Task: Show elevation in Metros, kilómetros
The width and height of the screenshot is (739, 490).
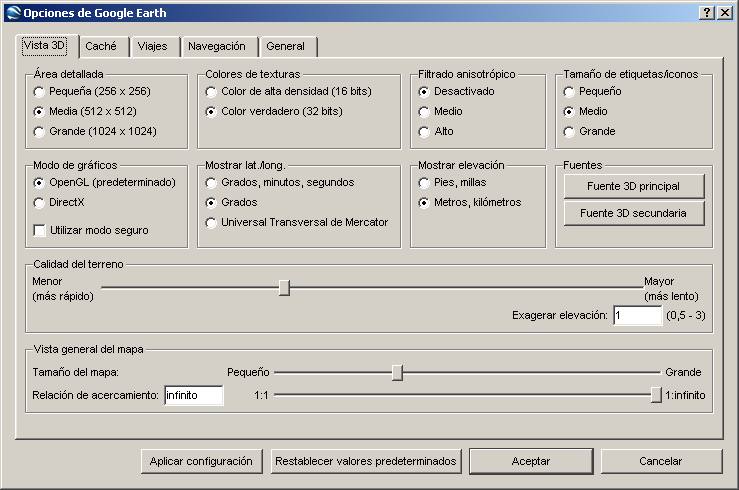Action: (x=470, y=203)
